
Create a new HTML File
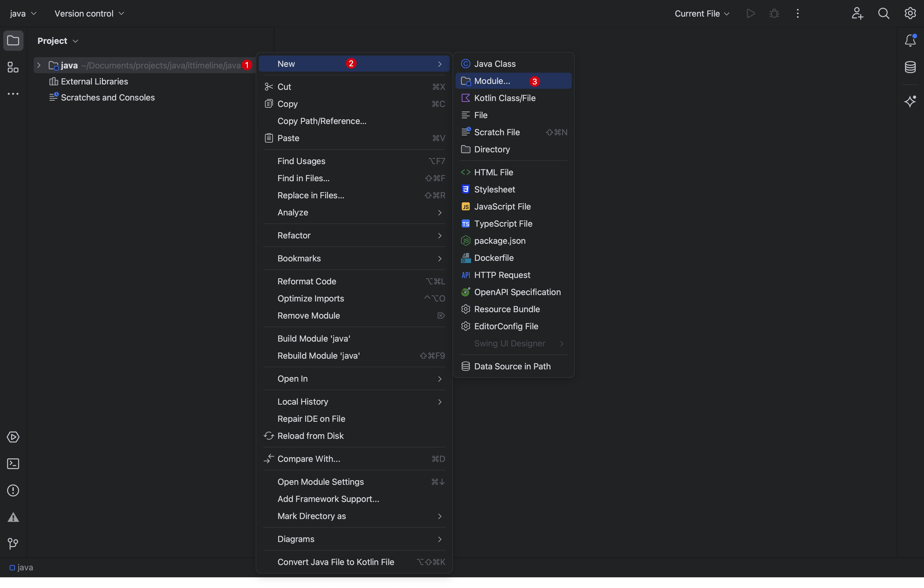[513, 172]
